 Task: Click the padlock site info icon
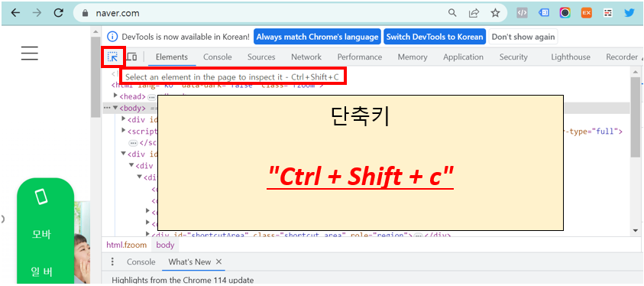86,13
